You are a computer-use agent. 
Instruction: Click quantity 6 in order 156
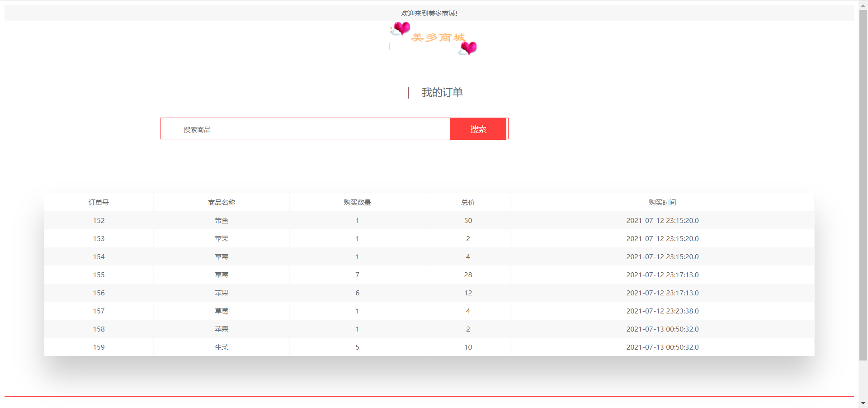(x=357, y=293)
